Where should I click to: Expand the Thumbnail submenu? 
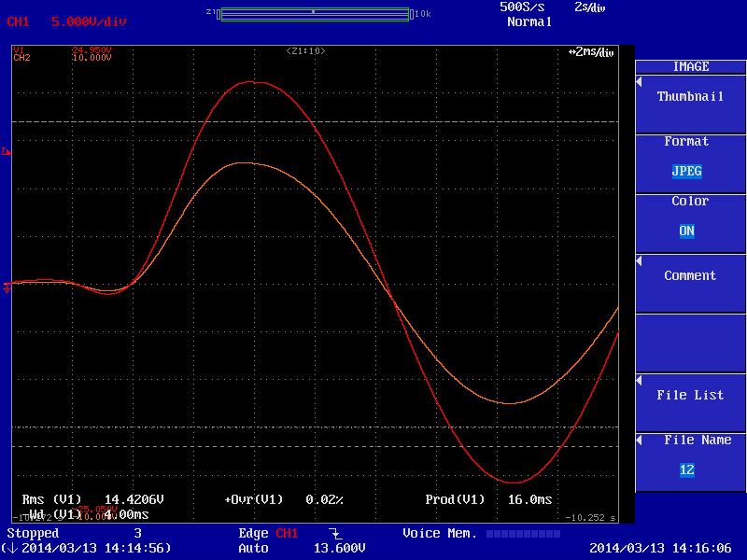tap(690, 97)
